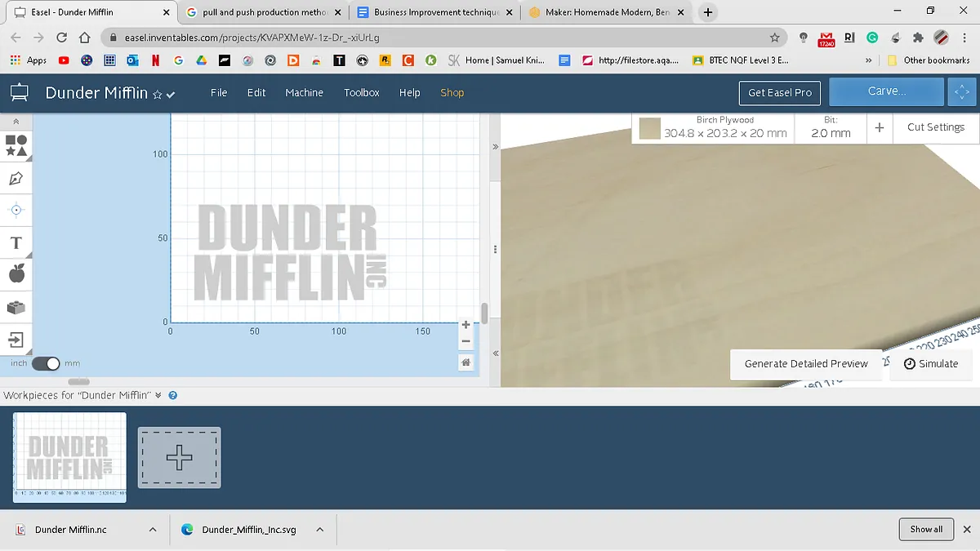
Task: Add another bit with plus button
Action: tap(879, 127)
